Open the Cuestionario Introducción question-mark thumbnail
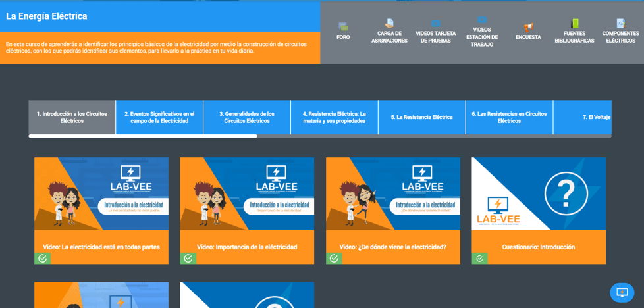644x308 pixels. [x=539, y=194]
